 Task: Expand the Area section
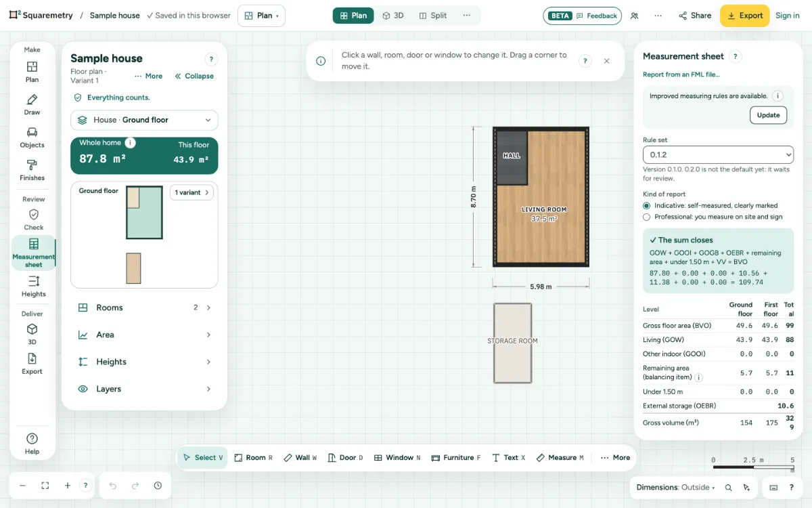144,335
